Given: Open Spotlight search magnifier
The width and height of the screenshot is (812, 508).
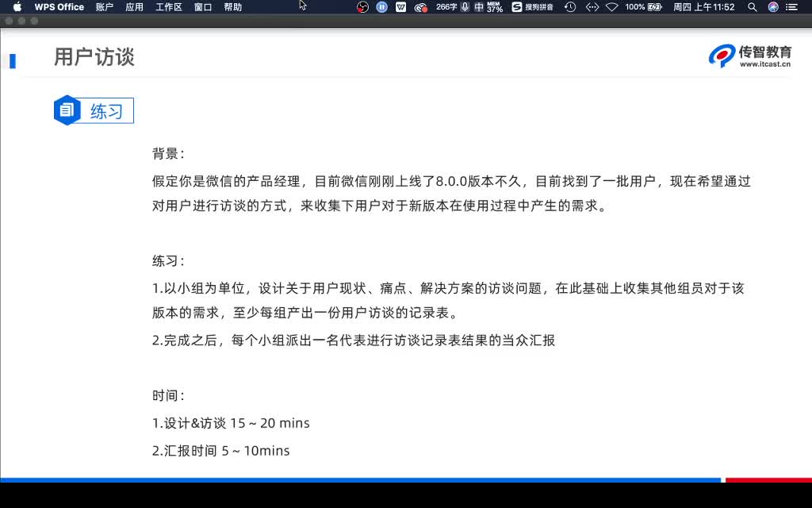Looking at the screenshot, I should tap(753, 6).
